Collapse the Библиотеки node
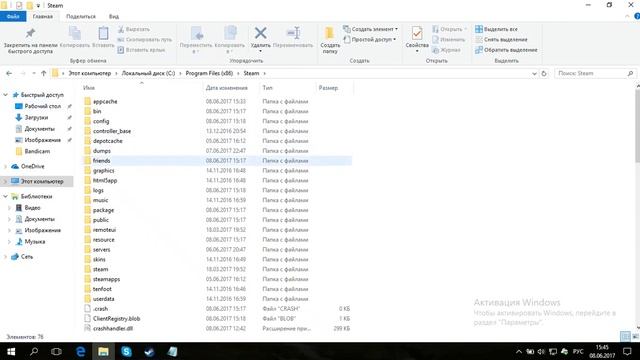This screenshot has width=640, height=360. pyautogui.click(x=5, y=196)
